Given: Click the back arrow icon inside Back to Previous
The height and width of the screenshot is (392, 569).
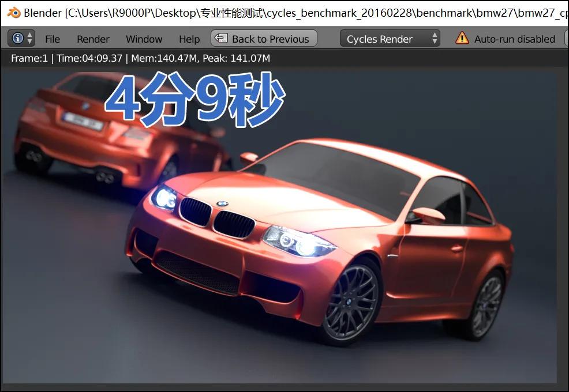Looking at the screenshot, I should pyautogui.click(x=220, y=39).
